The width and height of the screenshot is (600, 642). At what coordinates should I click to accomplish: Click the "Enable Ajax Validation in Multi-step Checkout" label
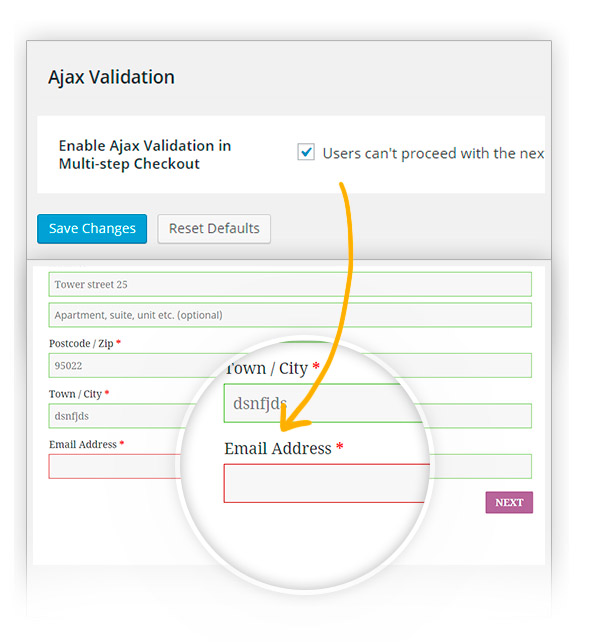[145, 155]
